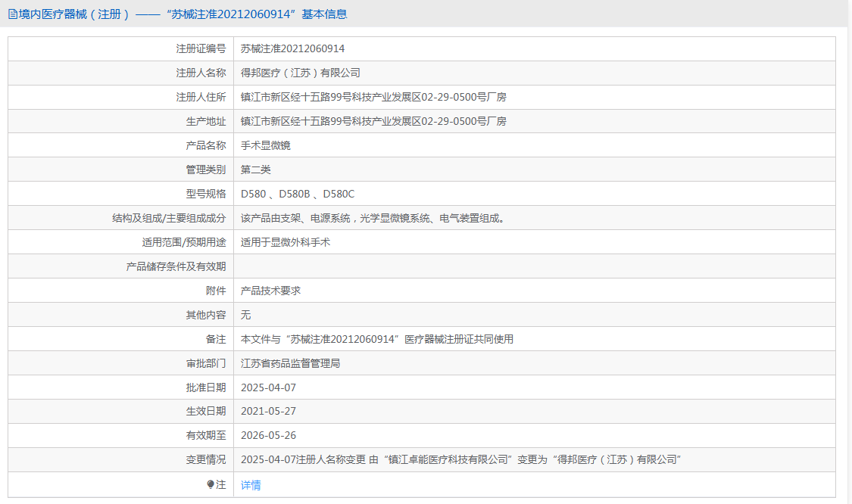Click the 产品名称 label
The width and height of the screenshot is (852, 504).
205,145
